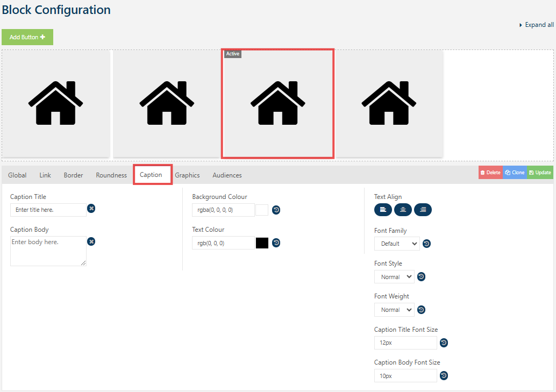Set text alignment to right

(423, 210)
